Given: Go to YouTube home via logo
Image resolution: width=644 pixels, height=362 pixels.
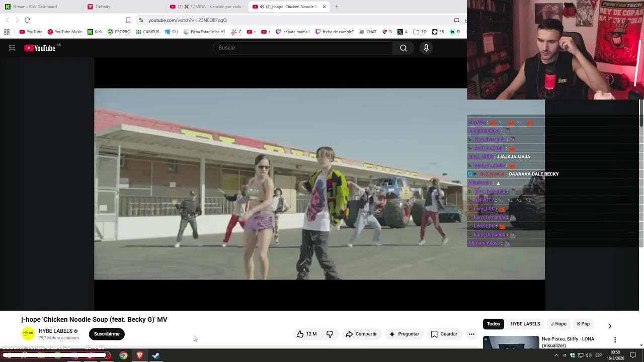Looking at the screenshot, I should point(40,48).
